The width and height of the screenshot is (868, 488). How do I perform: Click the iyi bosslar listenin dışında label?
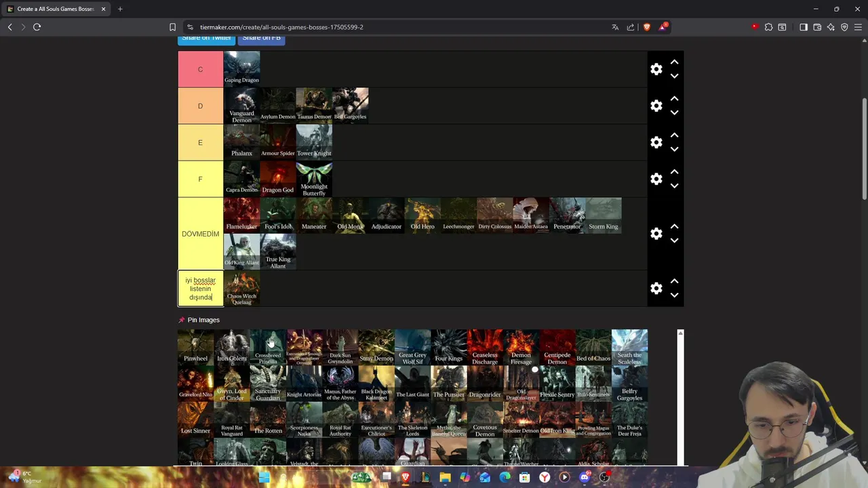200,289
